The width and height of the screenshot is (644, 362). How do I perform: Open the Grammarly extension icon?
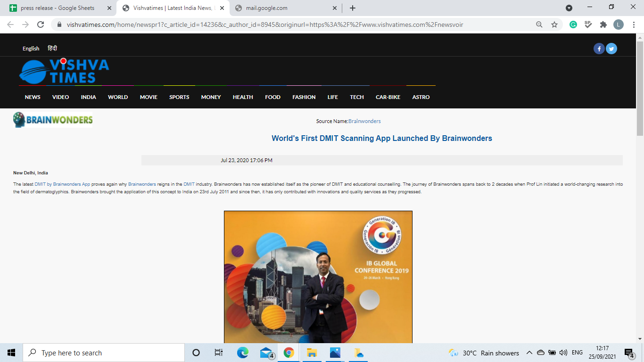[x=573, y=25]
